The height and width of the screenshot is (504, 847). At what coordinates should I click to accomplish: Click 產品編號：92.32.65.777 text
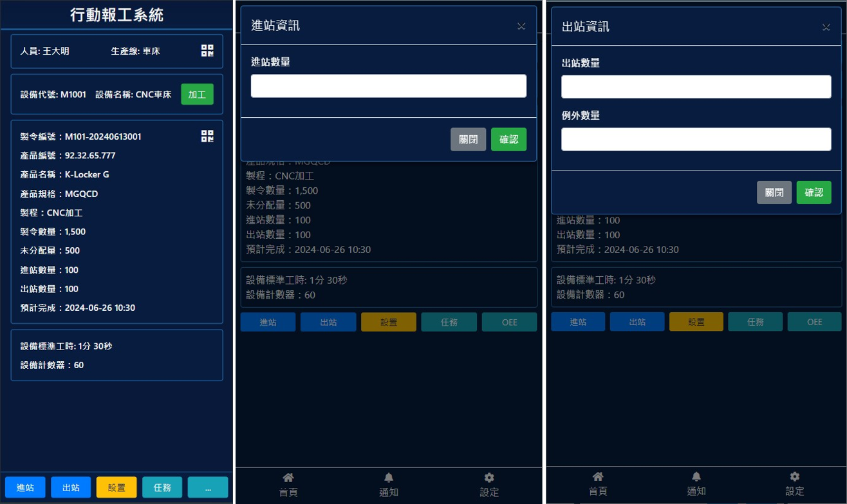pyautogui.click(x=68, y=156)
